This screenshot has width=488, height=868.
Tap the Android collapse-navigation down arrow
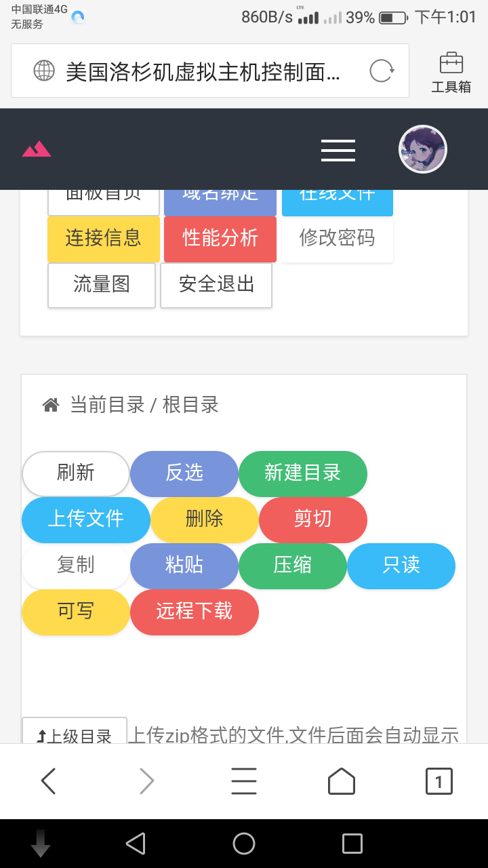coord(41,843)
